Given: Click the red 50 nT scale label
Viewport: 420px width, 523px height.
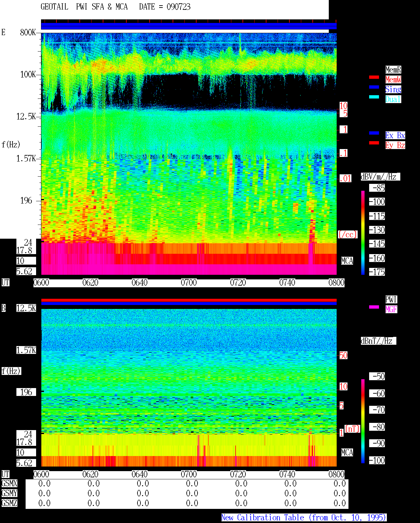Looking at the screenshot, I should pos(343,355).
